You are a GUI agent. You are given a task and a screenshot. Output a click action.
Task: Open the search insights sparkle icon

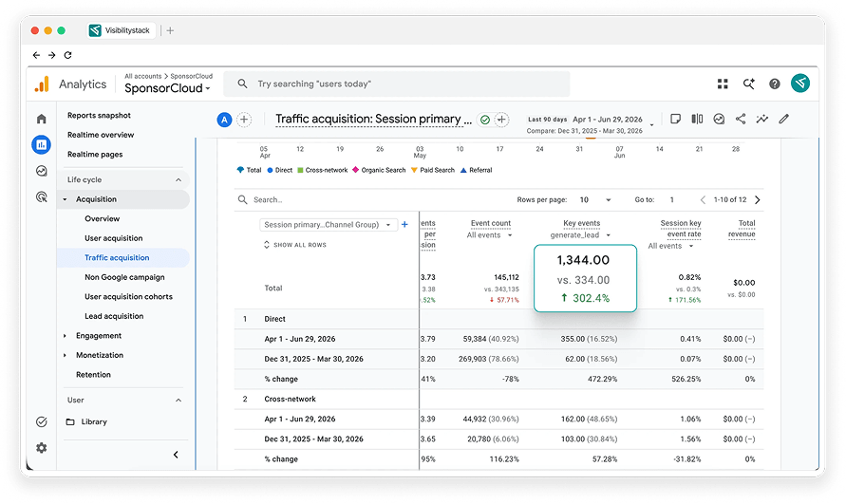(748, 84)
